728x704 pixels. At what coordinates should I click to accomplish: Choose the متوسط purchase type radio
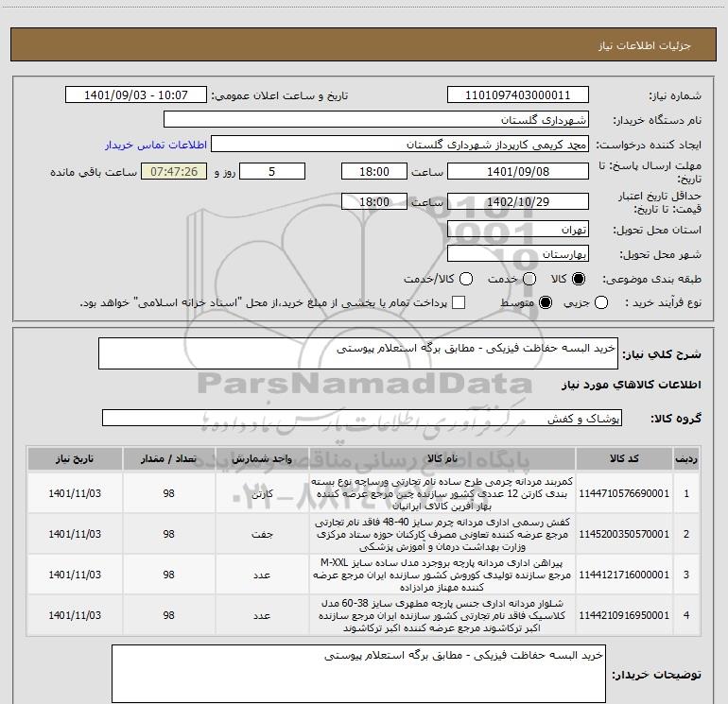(546, 302)
